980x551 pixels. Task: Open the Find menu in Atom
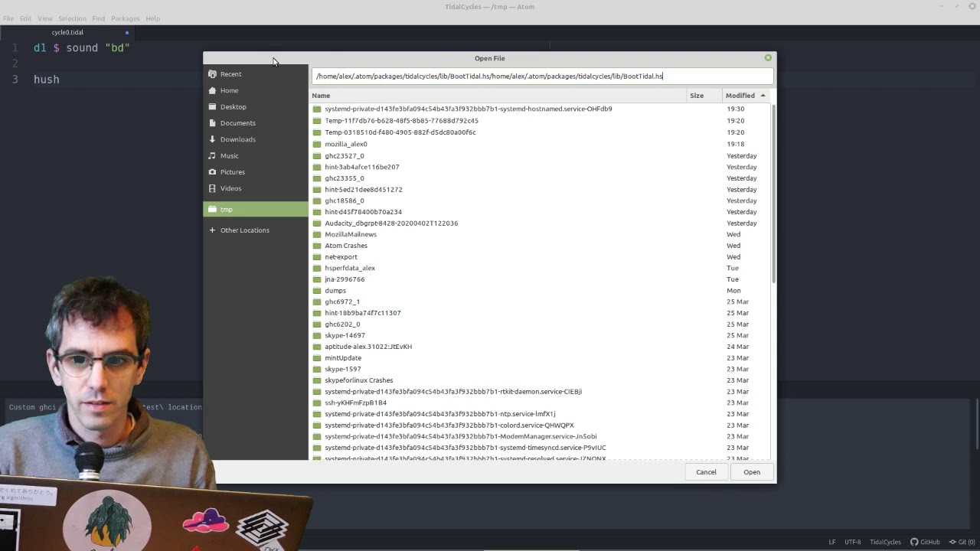tap(99, 18)
